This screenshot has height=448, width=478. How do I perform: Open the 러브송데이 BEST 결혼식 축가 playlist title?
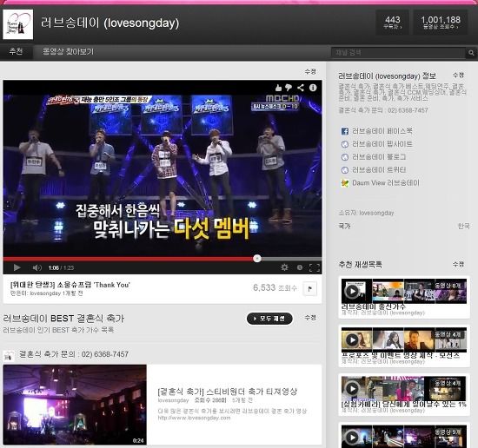pyautogui.click(x=63, y=319)
